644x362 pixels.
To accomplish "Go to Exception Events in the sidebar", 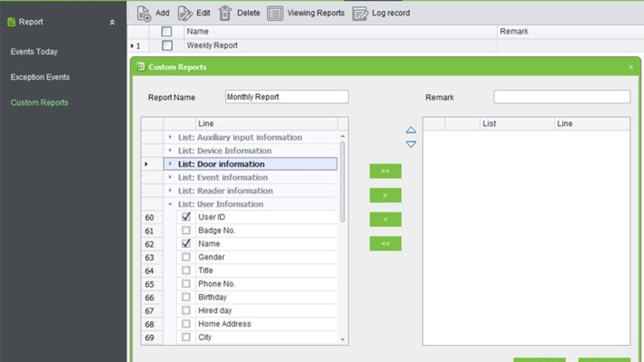I will point(40,77).
